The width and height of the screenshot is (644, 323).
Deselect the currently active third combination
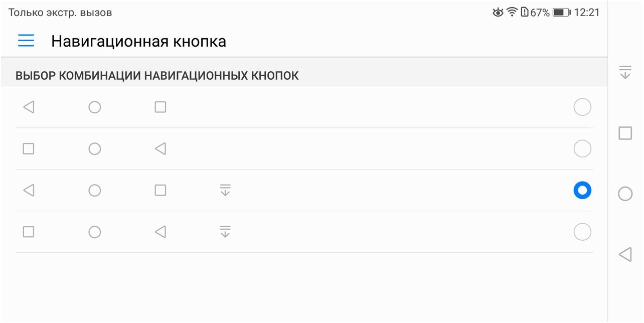pyautogui.click(x=582, y=190)
